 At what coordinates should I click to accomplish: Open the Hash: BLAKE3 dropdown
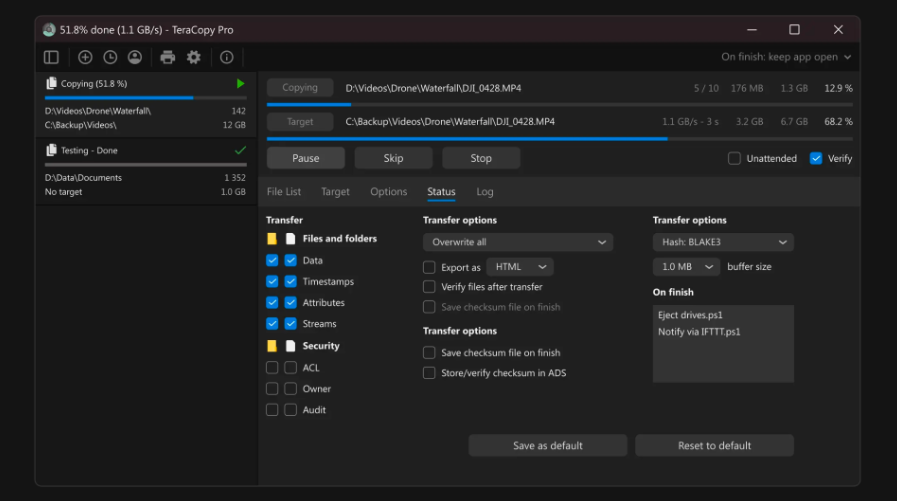coord(723,242)
